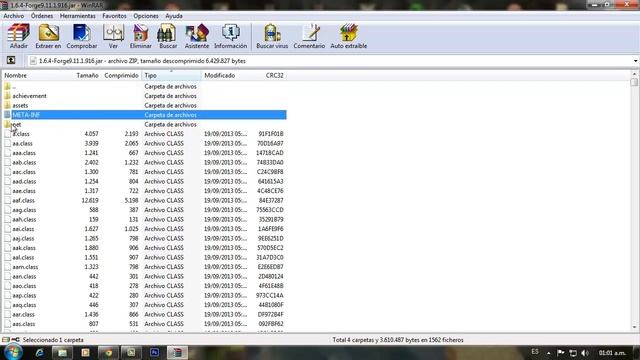Launch Internet Explorer from taskbar
The height and width of the screenshot is (360, 640).
click(40, 352)
